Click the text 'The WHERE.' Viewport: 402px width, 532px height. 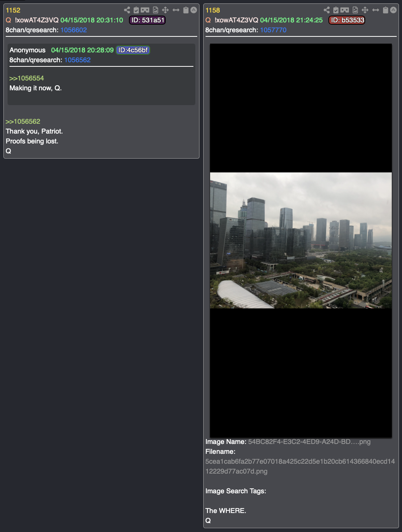tap(226, 511)
